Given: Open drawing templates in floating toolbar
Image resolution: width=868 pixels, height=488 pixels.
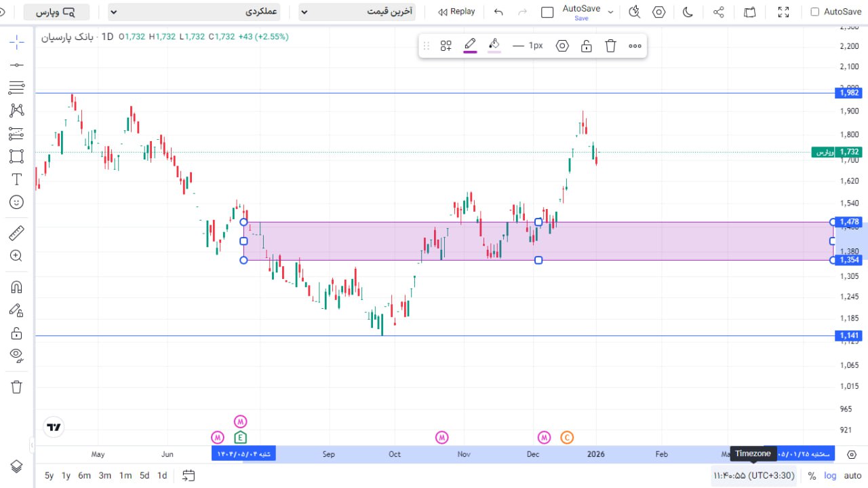Looking at the screenshot, I should pos(446,45).
